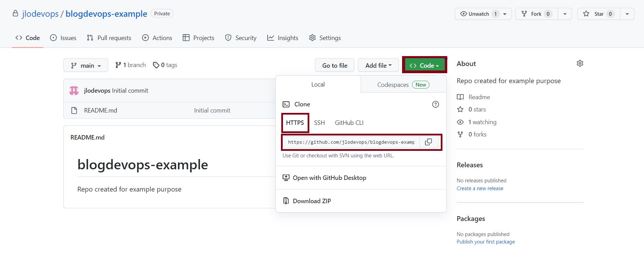Expand the Star lists dropdown arrow
This screenshot has width=644, height=262.
[627, 14]
